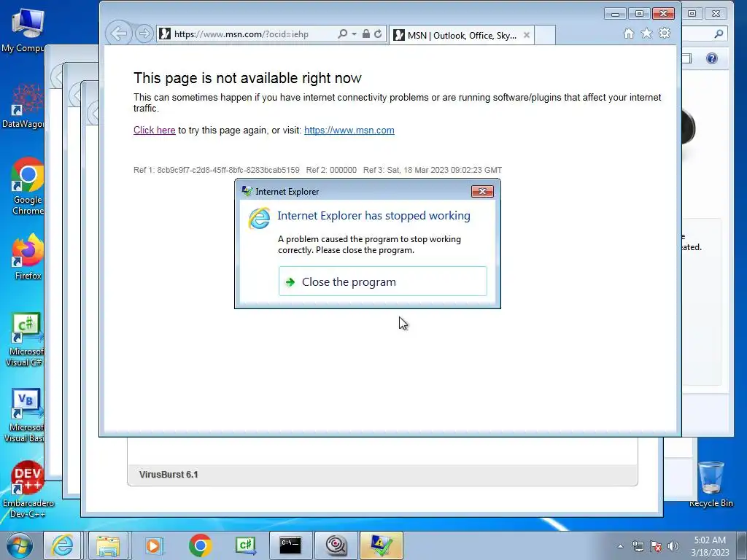Click 'Internet Explorer has stopped working' heading

(x=373, y=216)
